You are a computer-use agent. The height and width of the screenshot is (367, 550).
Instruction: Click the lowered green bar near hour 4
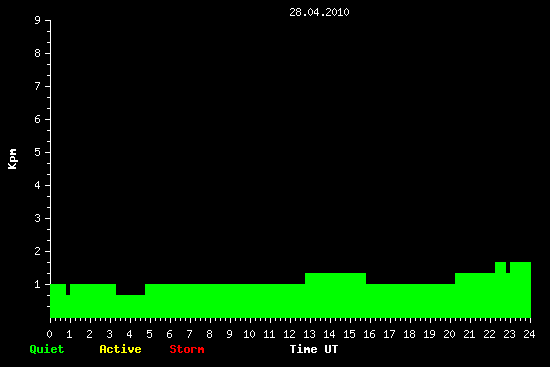click(x=130, y=306)
